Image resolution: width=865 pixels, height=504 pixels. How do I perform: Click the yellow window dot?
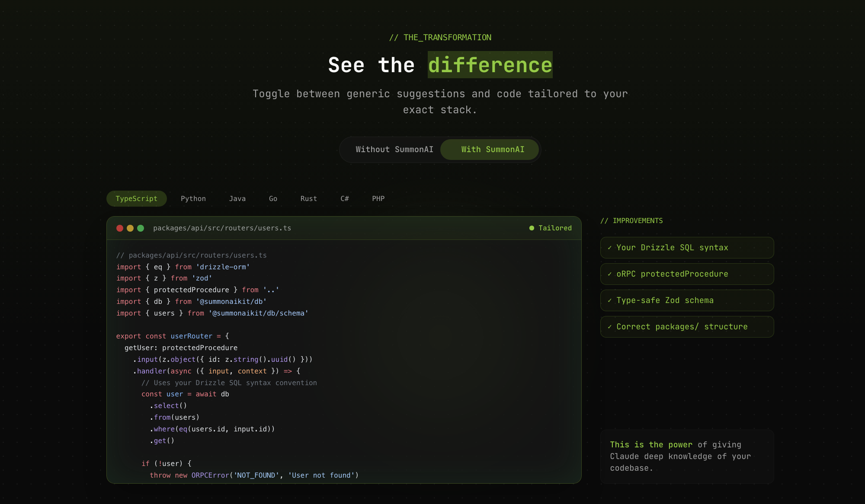(130, 228)
